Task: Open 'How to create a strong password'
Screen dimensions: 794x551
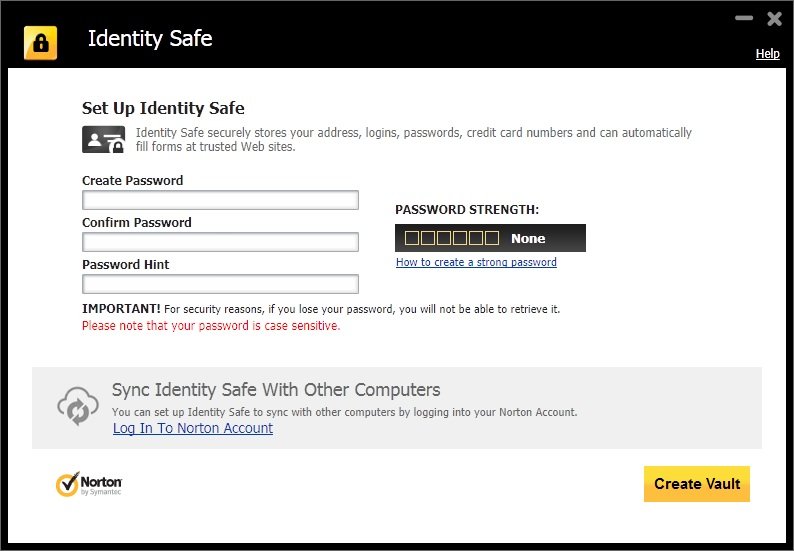Action: click(x=476, y=262)
